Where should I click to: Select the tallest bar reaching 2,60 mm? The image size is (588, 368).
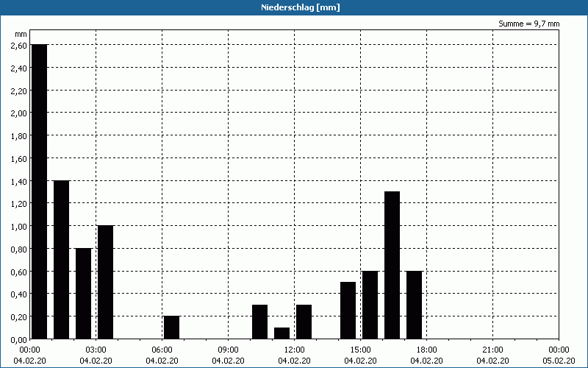point(40,191)
